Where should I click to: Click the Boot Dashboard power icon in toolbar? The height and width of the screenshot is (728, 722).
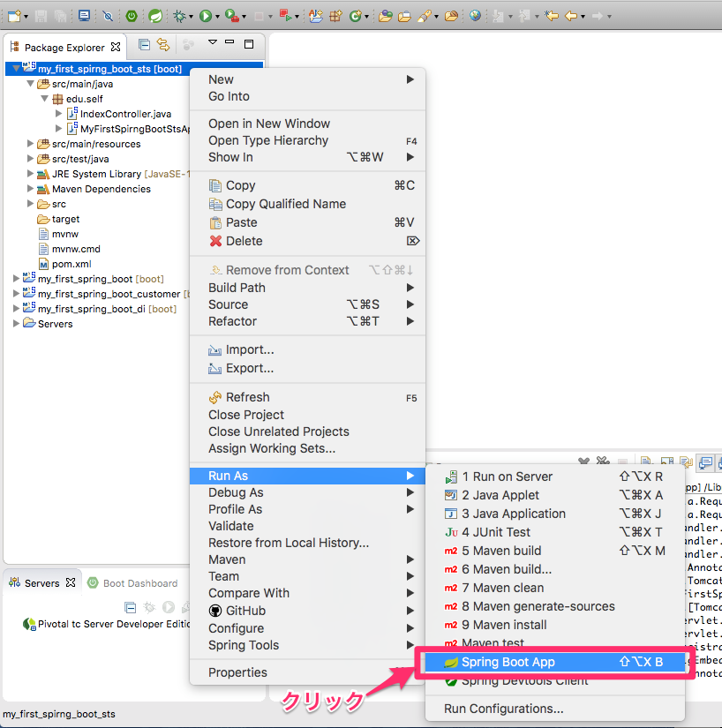pos(132,16)
